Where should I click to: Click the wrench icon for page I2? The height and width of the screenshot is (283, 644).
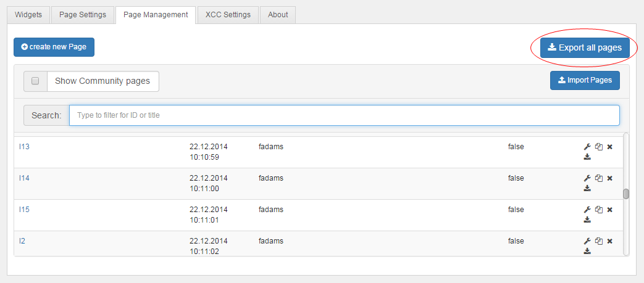click(587, 241)
